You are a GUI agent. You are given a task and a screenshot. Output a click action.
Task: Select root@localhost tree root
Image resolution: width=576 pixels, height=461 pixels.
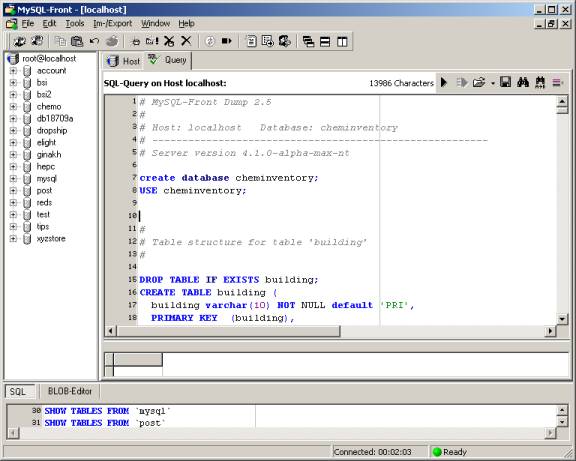49,58
